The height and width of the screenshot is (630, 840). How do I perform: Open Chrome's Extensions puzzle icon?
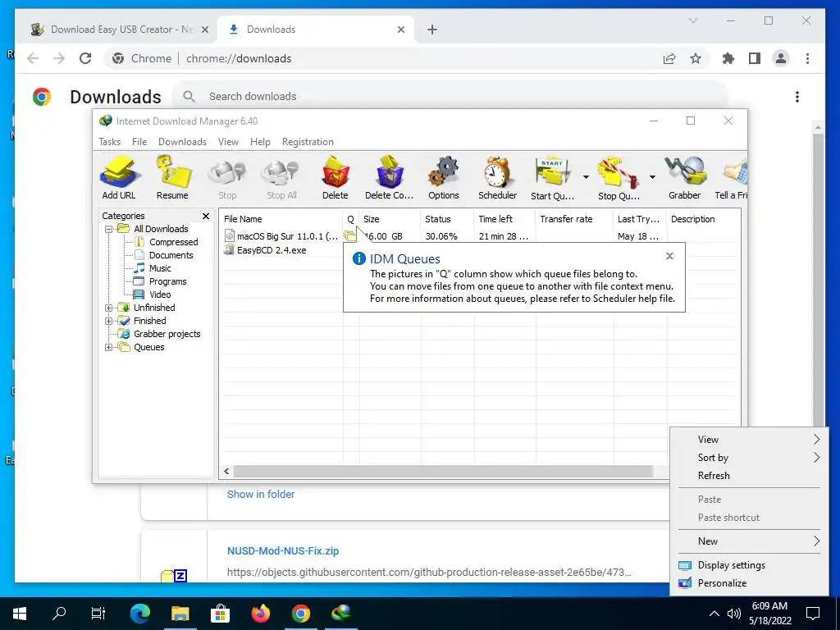[728, 58]
